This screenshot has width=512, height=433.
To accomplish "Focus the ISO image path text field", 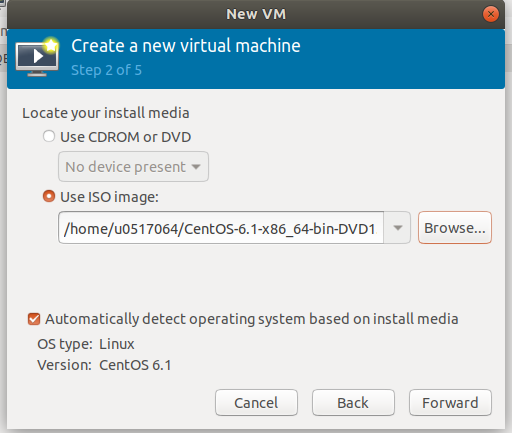I will [221, 228].
